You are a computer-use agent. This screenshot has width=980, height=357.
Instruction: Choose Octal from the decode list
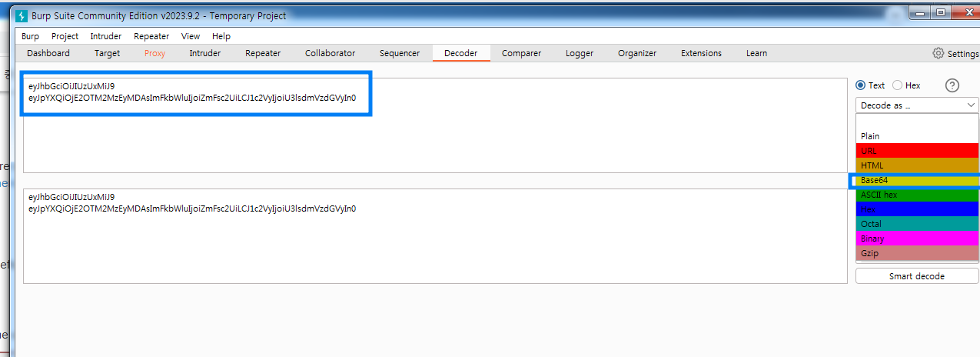point(917,224)
